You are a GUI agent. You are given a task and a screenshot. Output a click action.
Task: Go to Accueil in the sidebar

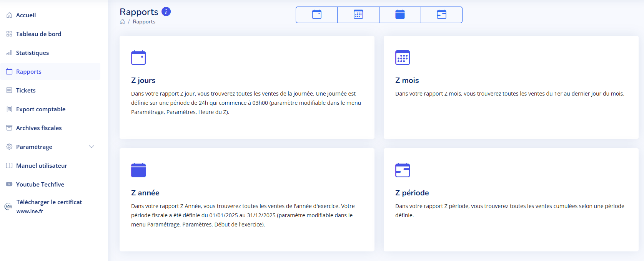[26, 15]
